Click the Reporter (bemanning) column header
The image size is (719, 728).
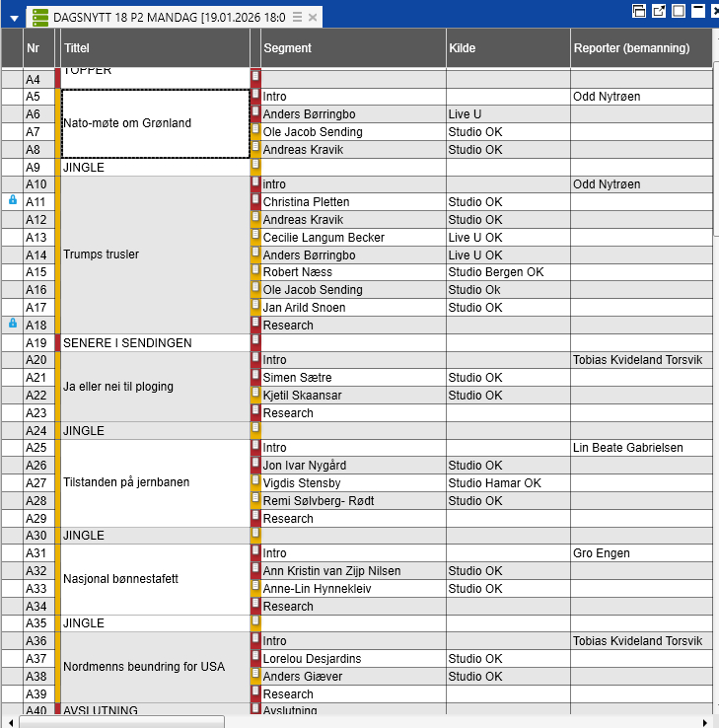[631, 48]
